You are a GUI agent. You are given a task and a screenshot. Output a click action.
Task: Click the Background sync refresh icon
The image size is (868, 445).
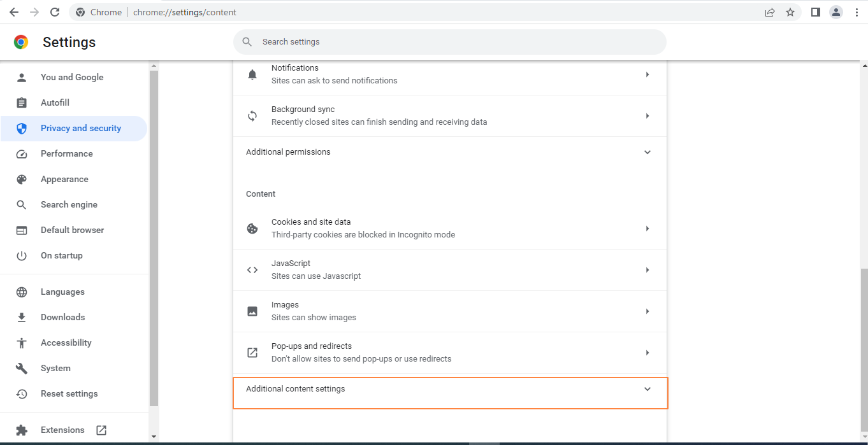pos(252,115)
